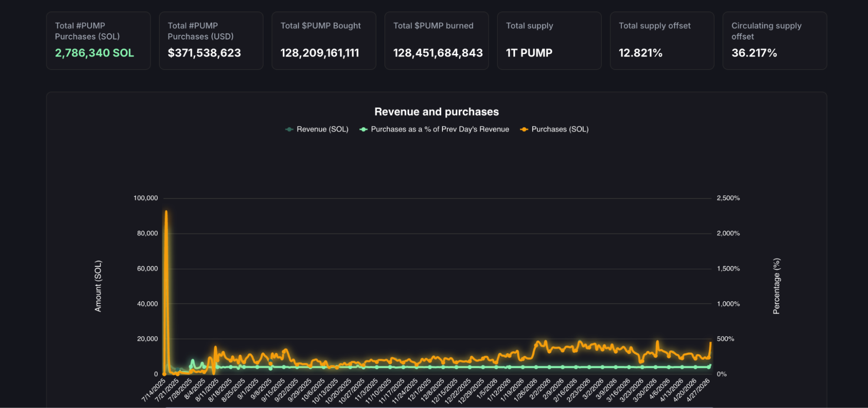Open the Total $PUMP Bought card
Screen dimensions: 868x408
click(323, 41)
